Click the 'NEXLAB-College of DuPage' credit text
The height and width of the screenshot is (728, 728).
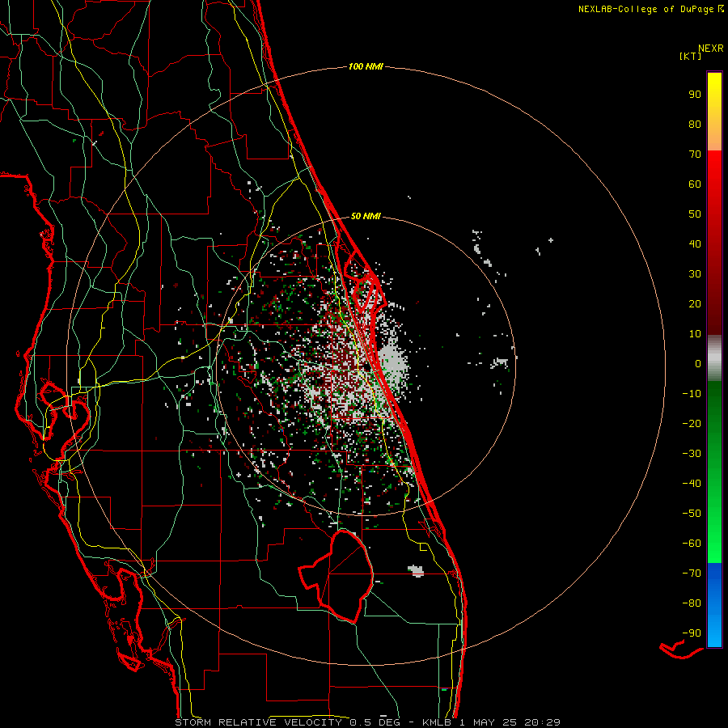point(646,9)
